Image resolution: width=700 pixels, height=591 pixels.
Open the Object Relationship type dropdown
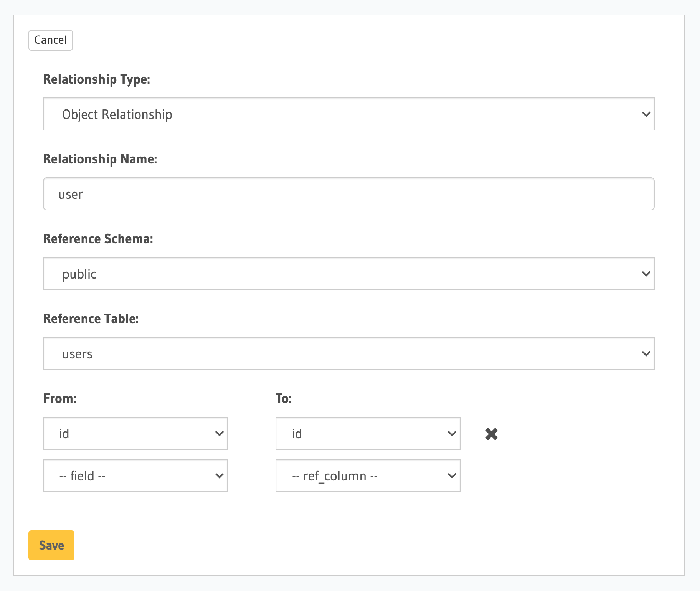pos(348,114)
